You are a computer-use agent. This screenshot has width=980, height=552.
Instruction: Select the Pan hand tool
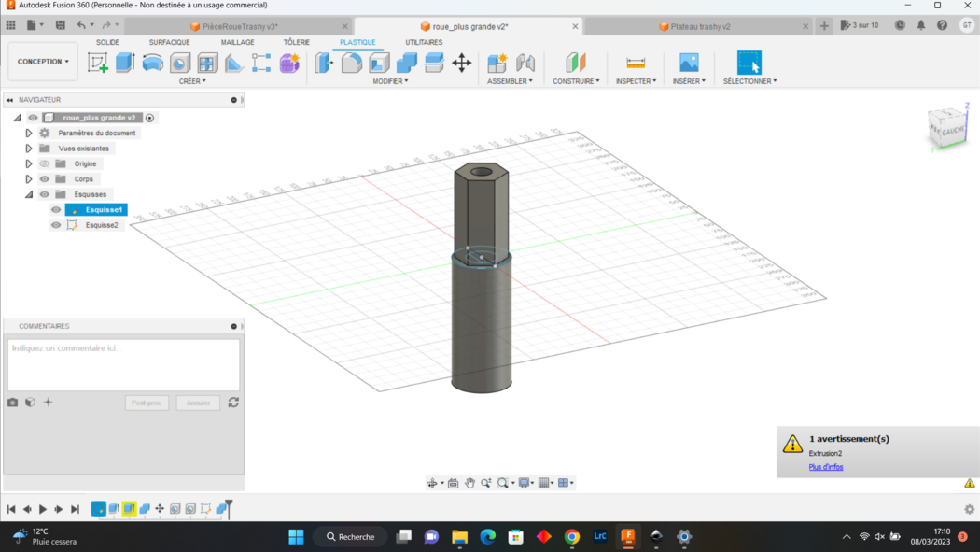tap(469, 483)
